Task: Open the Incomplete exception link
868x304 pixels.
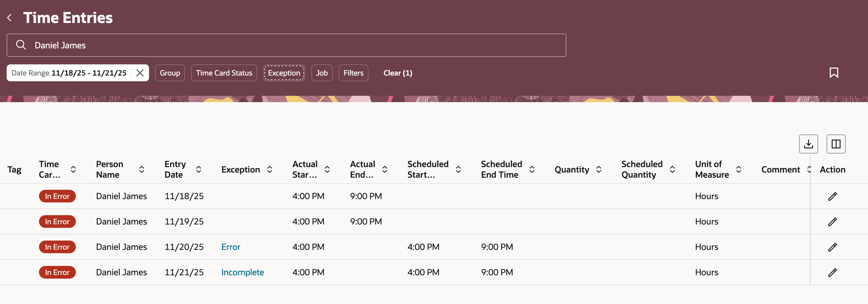Action: pyautogui.click(x=243, y=272)
